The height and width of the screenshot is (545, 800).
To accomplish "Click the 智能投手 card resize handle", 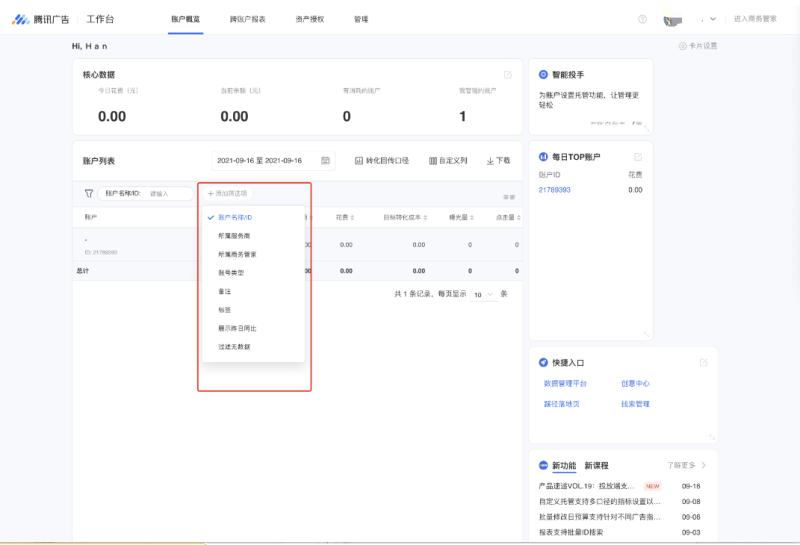I will [x=646, y=128].
